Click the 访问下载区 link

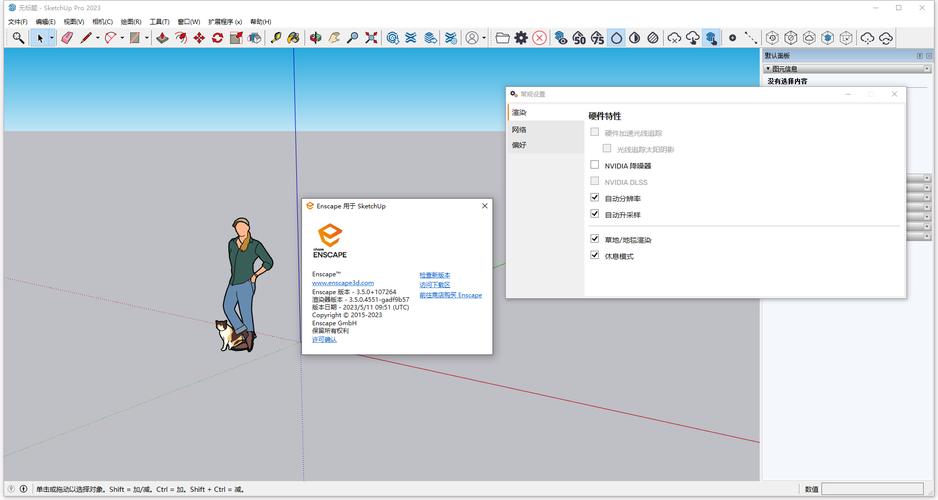point(435,285)
